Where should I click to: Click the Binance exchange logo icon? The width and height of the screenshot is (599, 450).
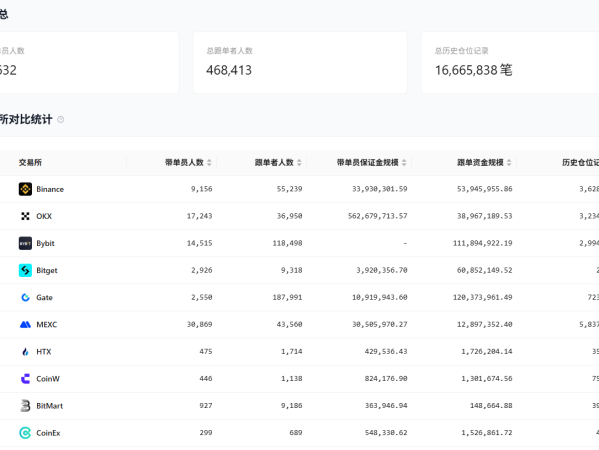coord(25,189)
